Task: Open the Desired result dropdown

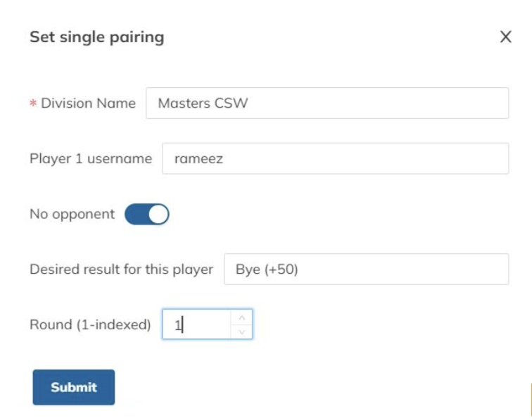Action: pyautogui.click(x=366, y=270)
